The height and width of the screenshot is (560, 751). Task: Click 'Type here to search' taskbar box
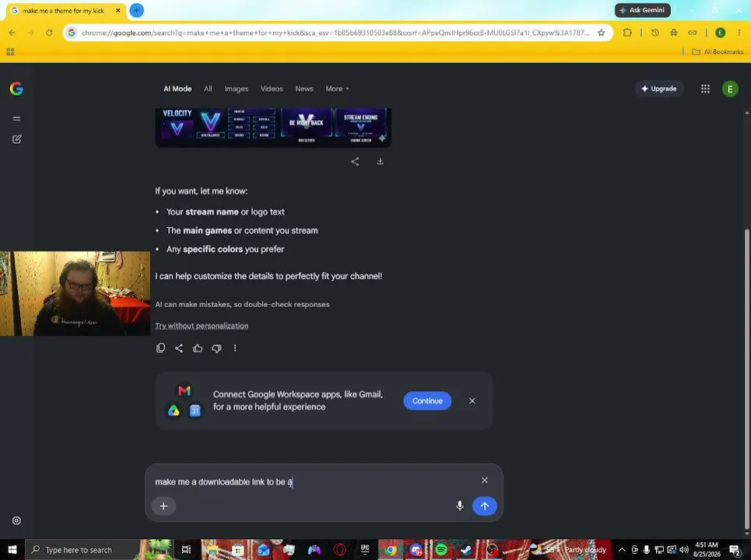tap(82, 549)
